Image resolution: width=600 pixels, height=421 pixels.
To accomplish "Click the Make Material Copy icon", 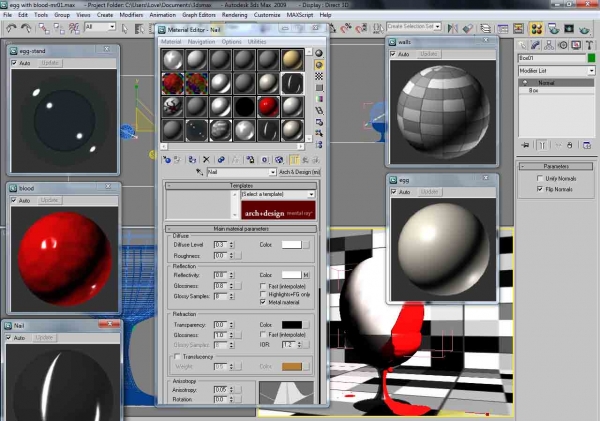I will tap(221, 160).
